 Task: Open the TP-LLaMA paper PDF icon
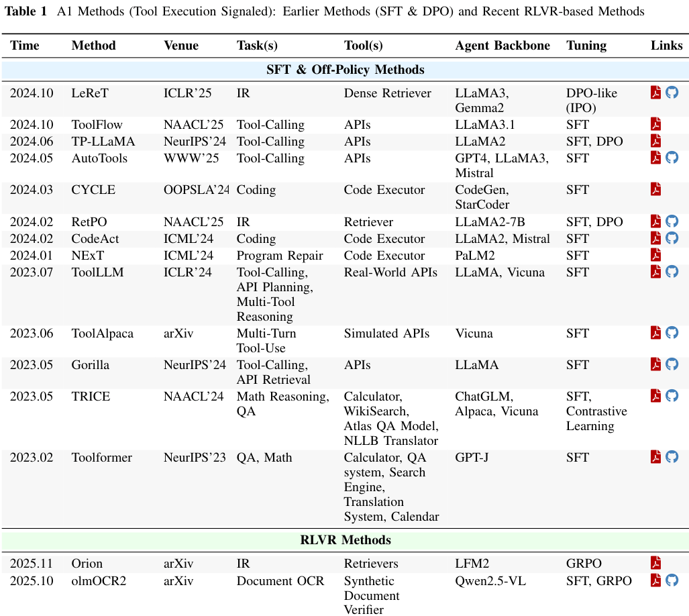(x=656, y=141)
